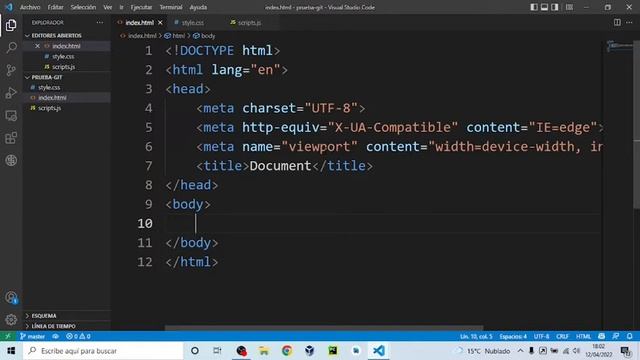Click the remote window indicator in status bar
Viewport: 640px width, 360px height.
[x=8, y=336]
